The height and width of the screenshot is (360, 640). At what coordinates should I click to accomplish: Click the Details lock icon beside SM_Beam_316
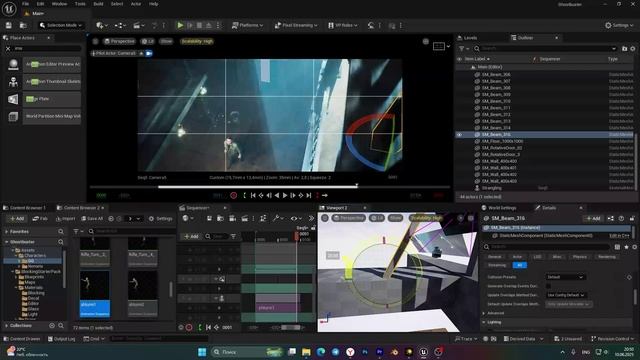click(x=632, y=218)
